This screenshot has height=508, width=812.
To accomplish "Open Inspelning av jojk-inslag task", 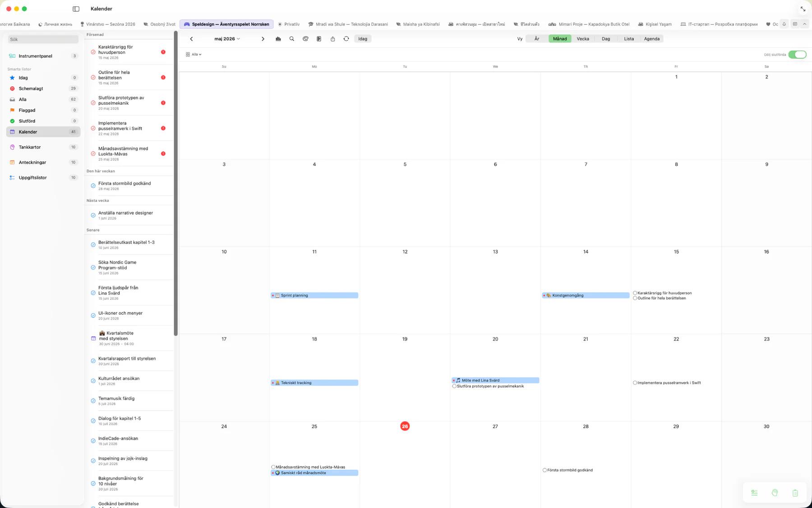I will click(129, 461).
